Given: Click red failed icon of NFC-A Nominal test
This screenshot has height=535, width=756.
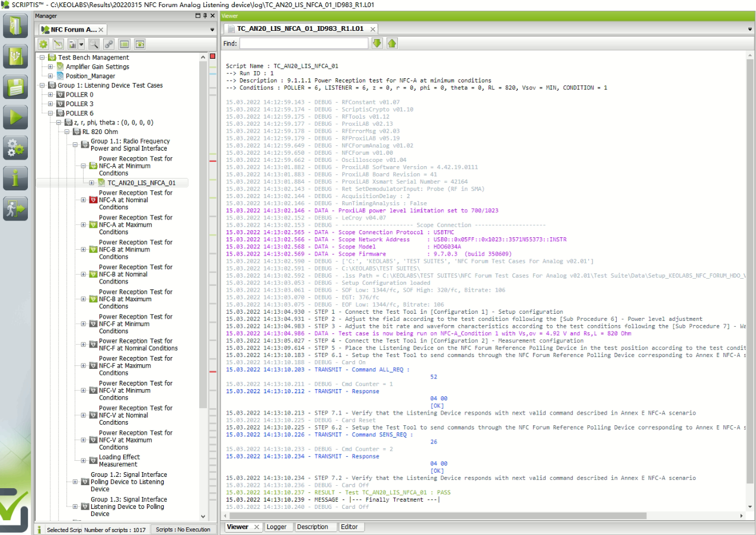Looking at the screenshot, I should click(x=92, y=200).
